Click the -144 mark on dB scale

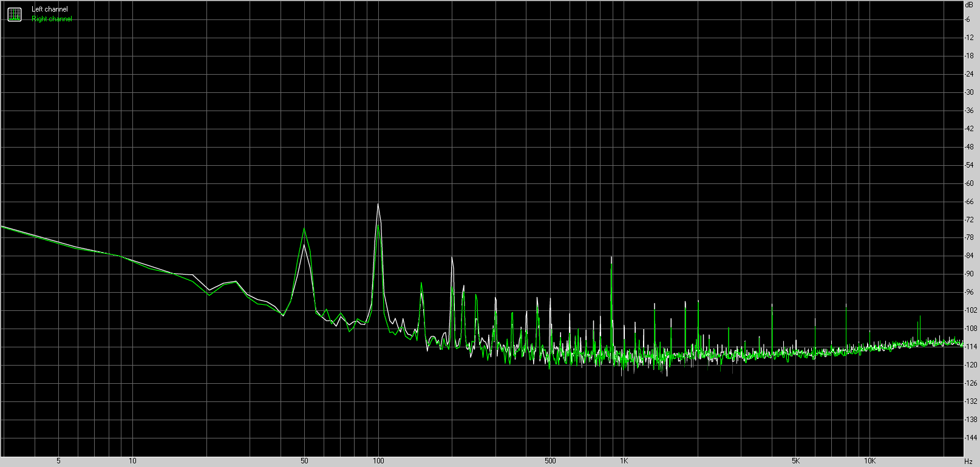coord(971,438)
